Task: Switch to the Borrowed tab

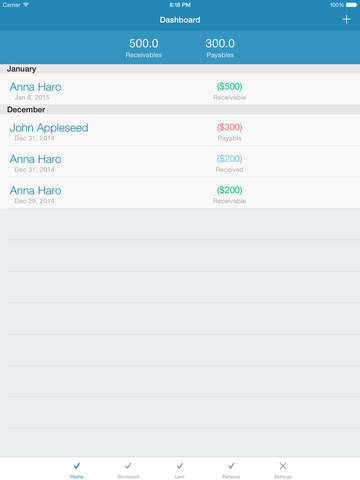Action: point(128,470)
